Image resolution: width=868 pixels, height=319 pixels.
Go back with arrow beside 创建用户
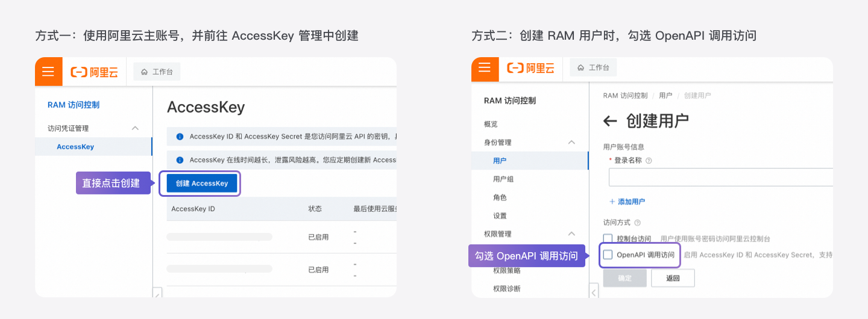[610, 121]
